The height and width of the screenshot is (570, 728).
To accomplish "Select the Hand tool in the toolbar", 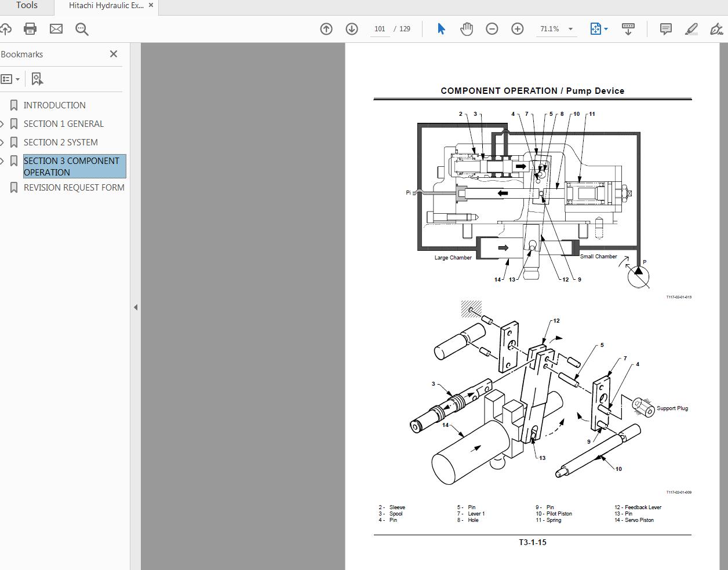I will click(467, 28).
